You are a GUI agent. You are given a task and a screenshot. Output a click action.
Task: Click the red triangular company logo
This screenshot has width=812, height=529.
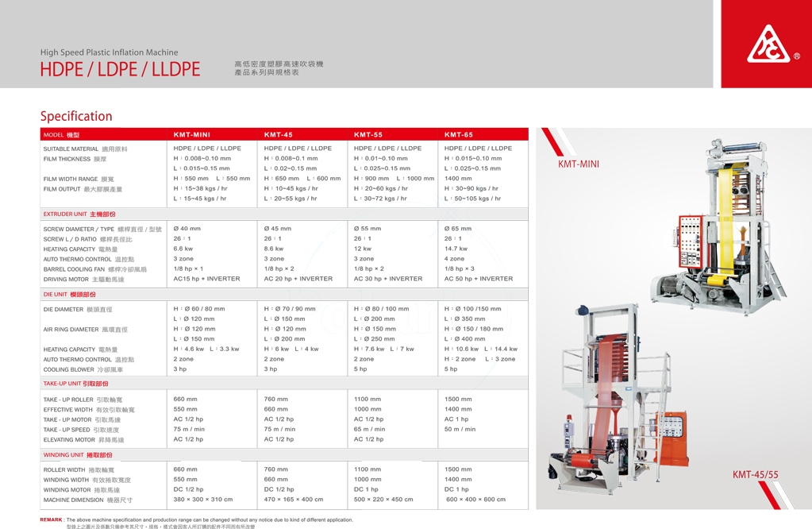click(x=768, y=44)
